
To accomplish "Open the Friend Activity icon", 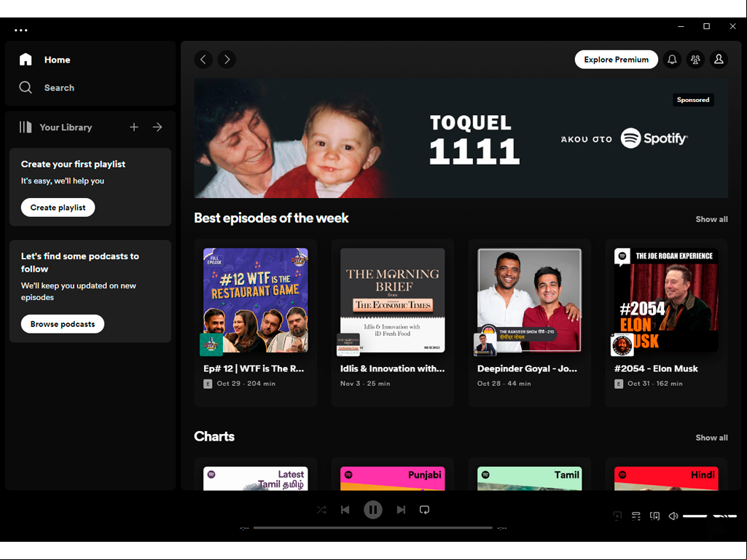I will point(695,60).
